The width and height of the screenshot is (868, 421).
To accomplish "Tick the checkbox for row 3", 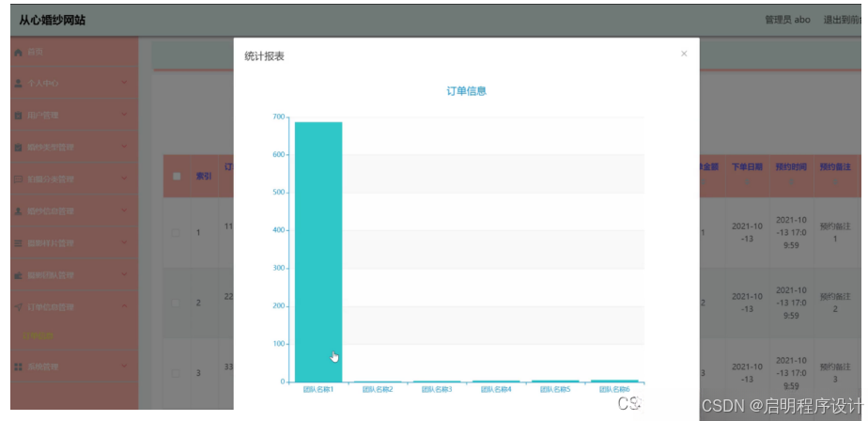I will pos(176,373).
